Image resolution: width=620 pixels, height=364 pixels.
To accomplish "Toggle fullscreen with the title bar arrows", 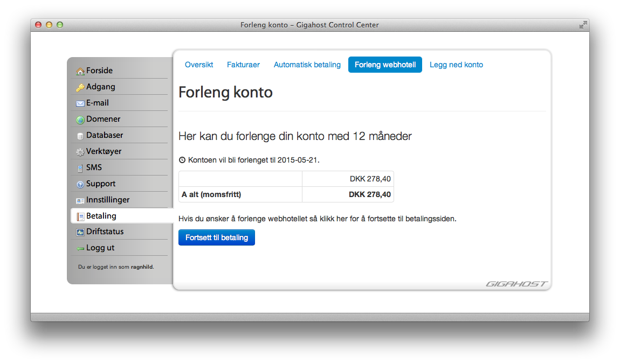I will pos(583,25).
